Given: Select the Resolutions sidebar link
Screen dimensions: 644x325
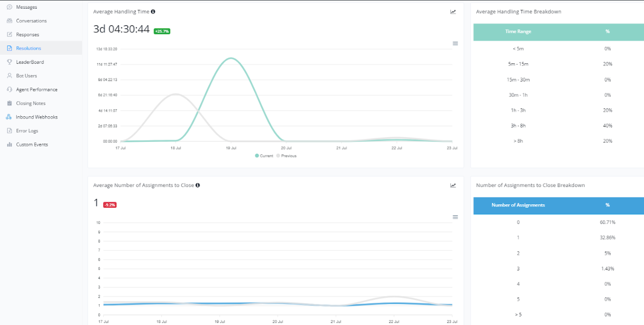Looking at the screenshot, I should [28, 48].
